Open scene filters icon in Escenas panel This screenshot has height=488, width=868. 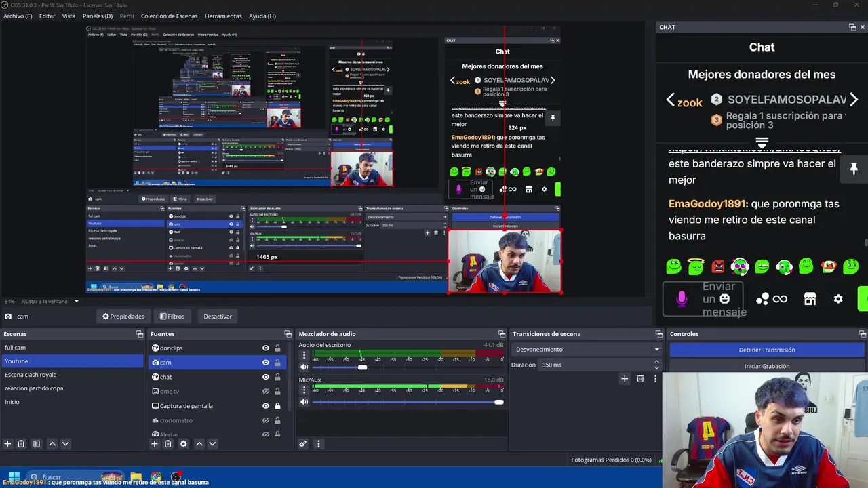coord(37,444)
